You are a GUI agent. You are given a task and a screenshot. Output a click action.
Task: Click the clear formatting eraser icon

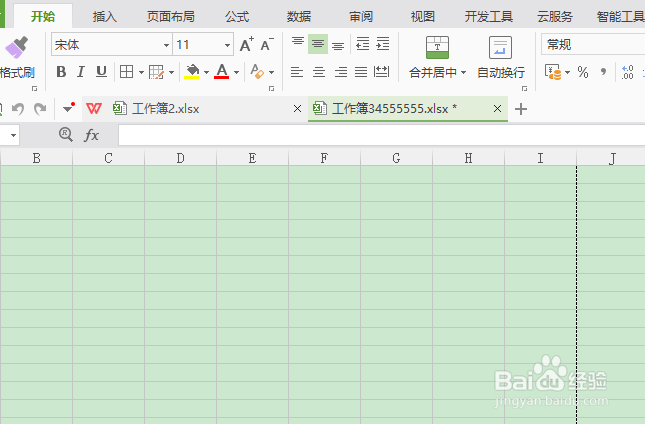point(257,72)
